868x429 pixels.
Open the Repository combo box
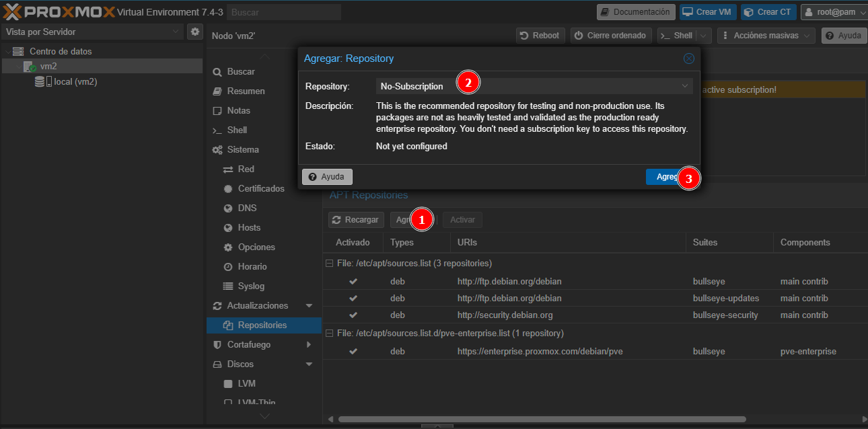(x=534, y=86)
